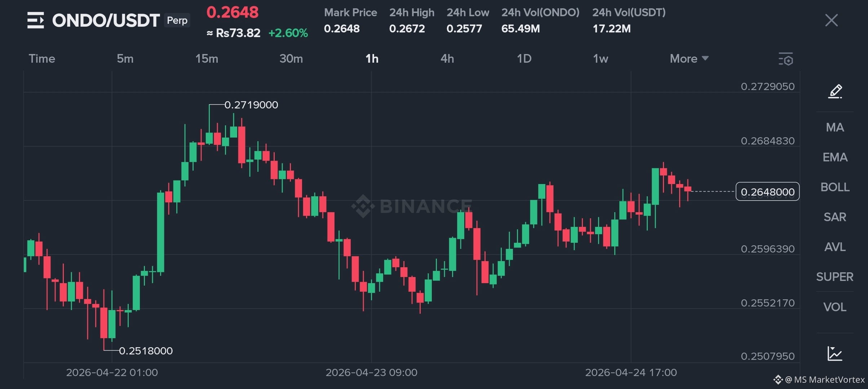Click the 2026-04-23 09:00 time axis label

(372, 372)
